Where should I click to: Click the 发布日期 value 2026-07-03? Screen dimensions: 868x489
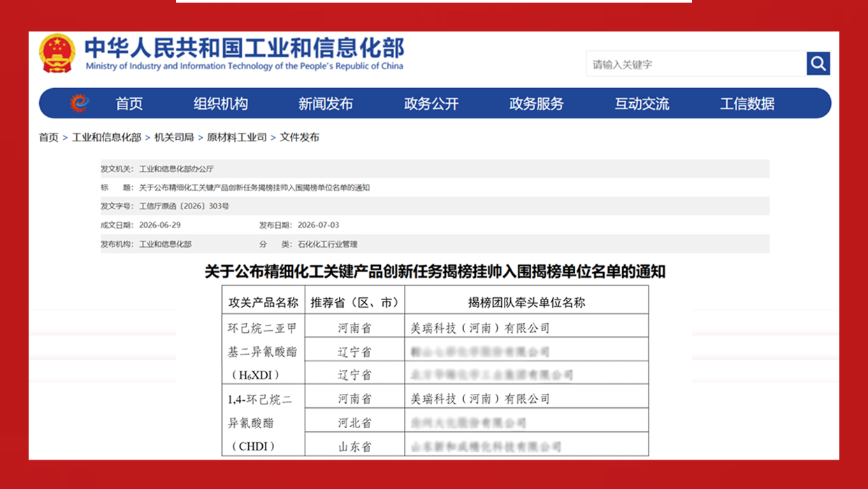(x=319, y=225)
